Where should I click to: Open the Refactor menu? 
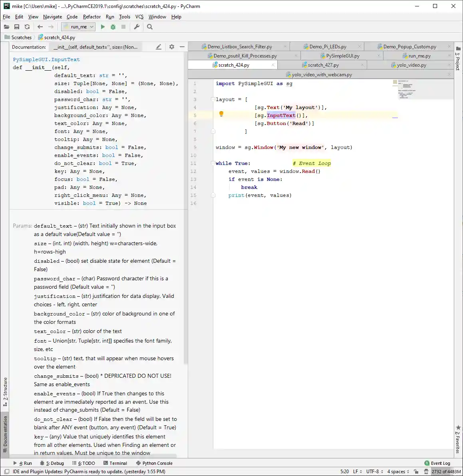click(91, 17)
